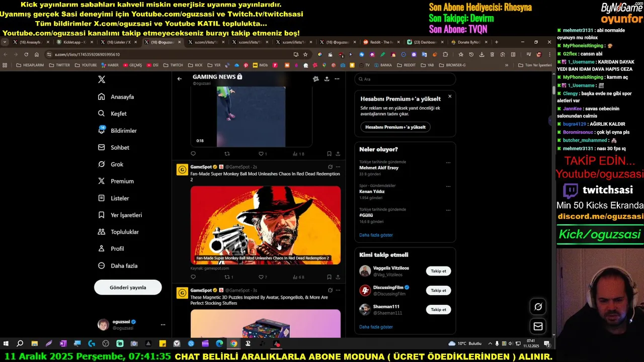Viewport: 644px width, 362px height.
Task: Open Edge from taskbar
Action: (219, 344)
